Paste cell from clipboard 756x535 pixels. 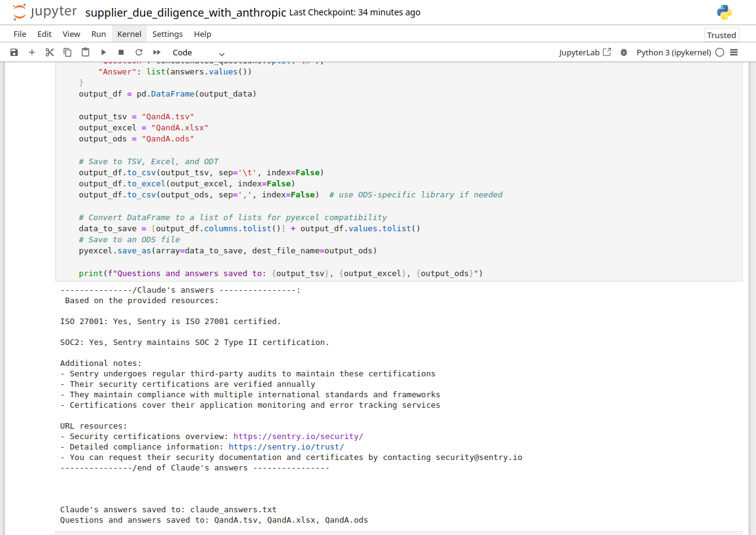pos(85,53)
